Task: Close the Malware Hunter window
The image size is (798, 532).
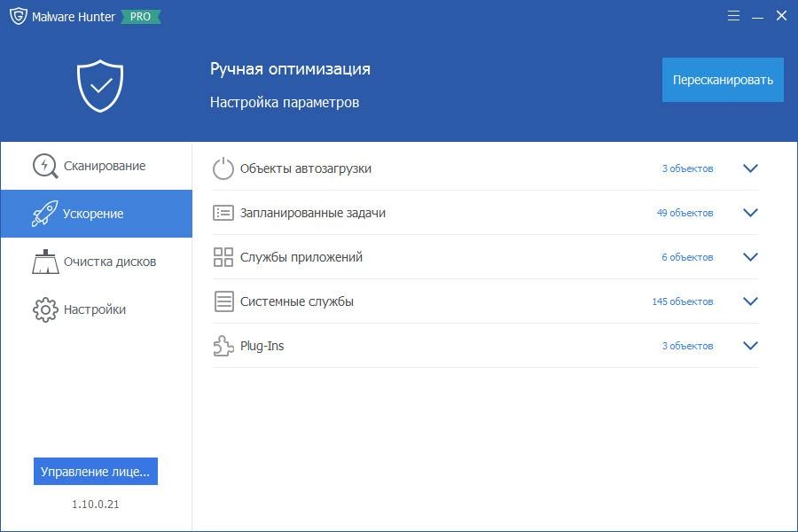Action: [782, 16]
